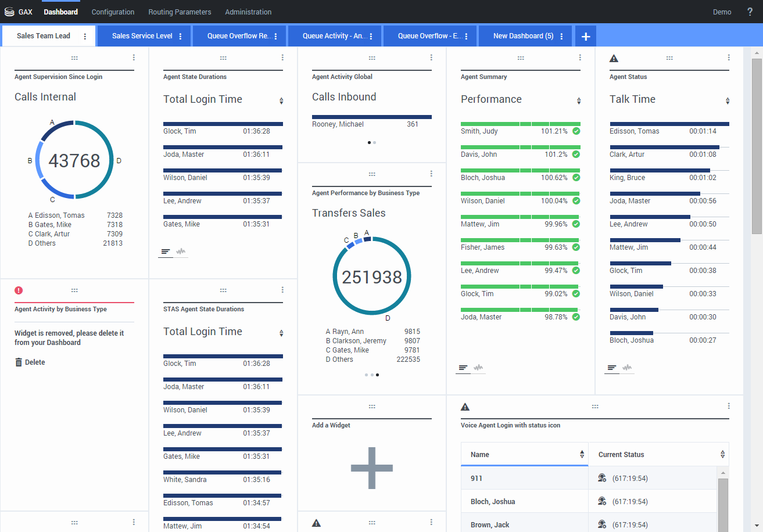Click the plus icon to add a new dashboard tab
Image resolution: width=763 pixels, height=532 pixels.
(585, 37)
